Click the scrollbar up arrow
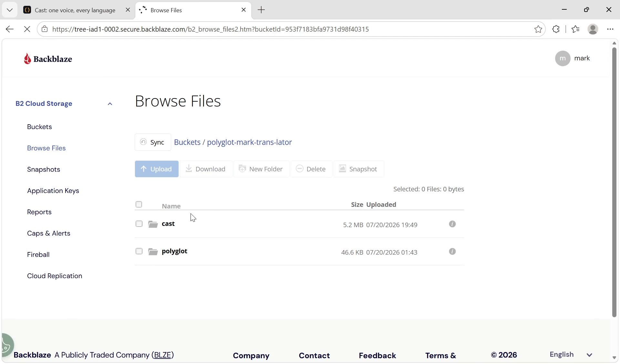Viewport: 620px width, 364px height. [x=614, y=43]
